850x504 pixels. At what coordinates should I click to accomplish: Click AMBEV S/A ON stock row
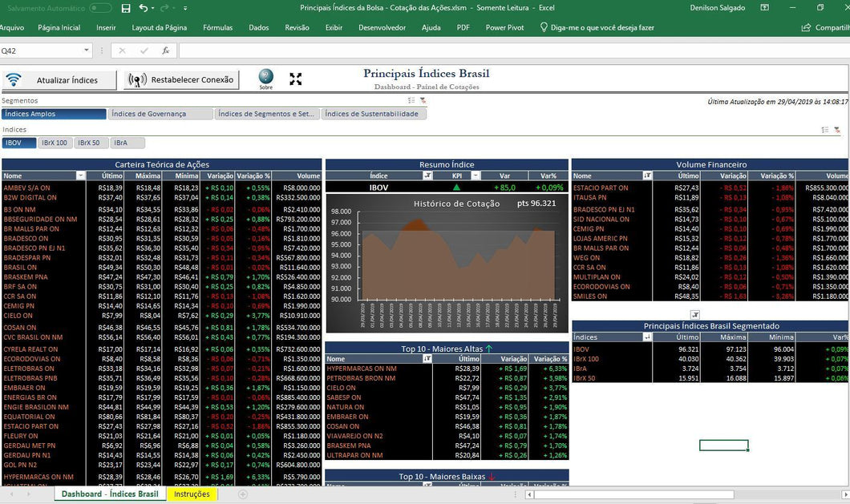(161, 188)
